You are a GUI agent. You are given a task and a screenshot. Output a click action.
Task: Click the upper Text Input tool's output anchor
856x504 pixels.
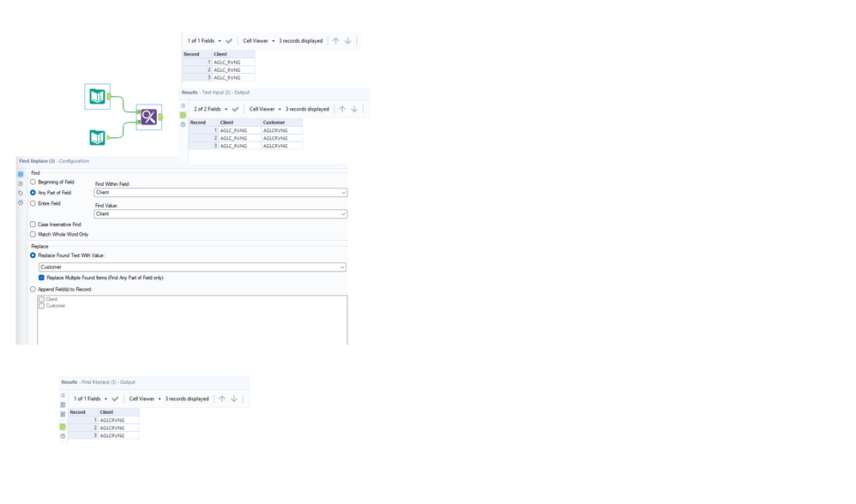click(109, 97)
